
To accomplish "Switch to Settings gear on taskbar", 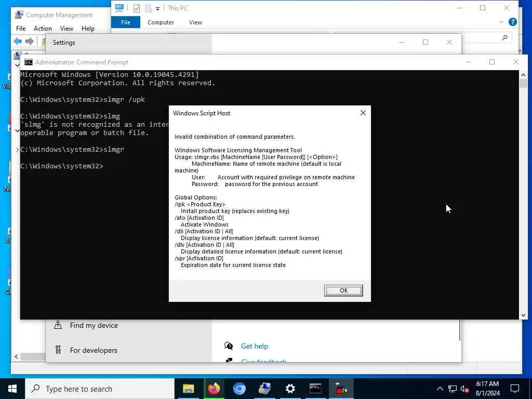I will click(x=290, y=389).
